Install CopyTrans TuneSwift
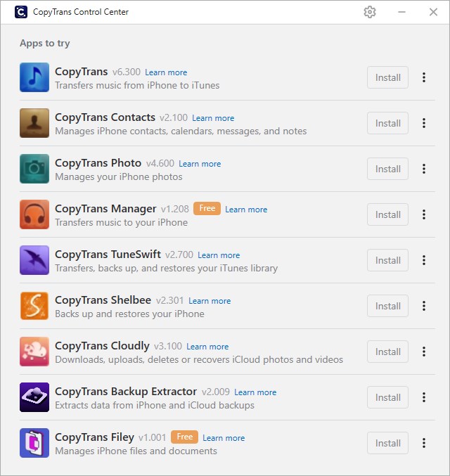Viewport: 450px width, 476px height. point(387,260)
